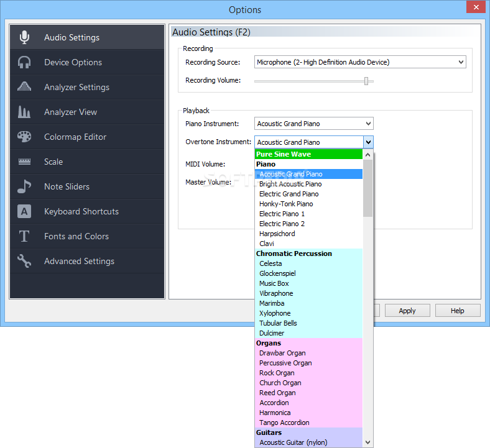Click the palette icon for Colormap Editor
490x448 pixels.
pyautogui.click(x=24, y=137)
